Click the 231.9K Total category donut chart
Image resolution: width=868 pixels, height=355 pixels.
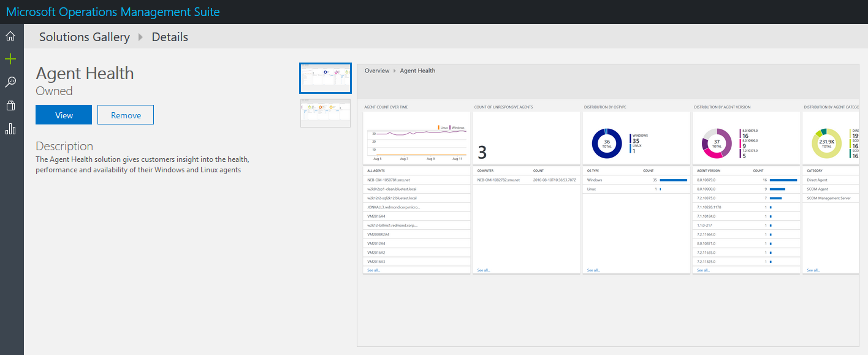click(827, 144)
